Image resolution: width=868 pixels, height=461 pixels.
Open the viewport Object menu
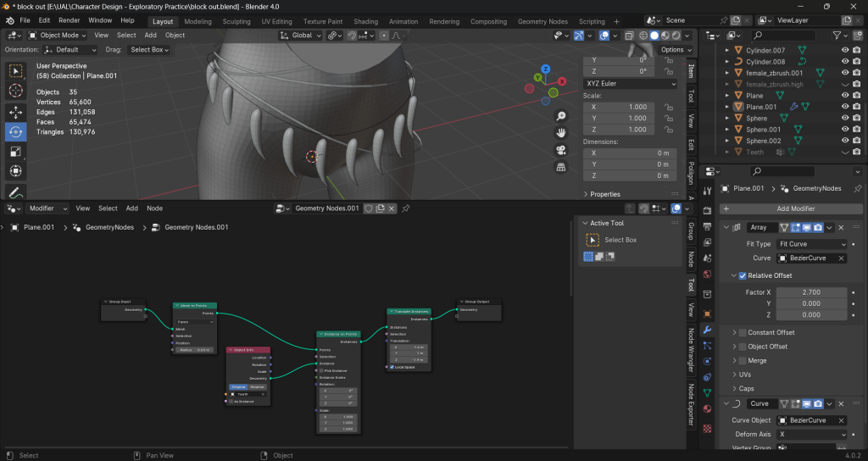175,36
